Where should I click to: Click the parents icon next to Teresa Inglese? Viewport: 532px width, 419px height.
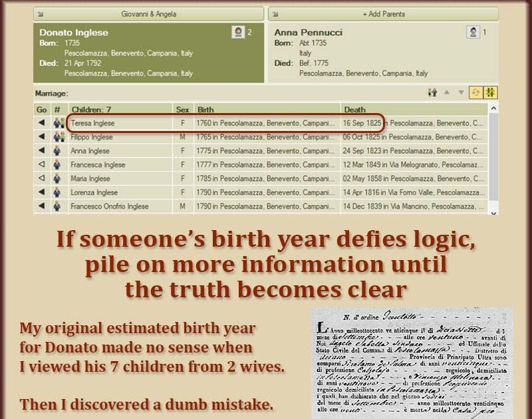pyautogui.click(x=59, y=123)
